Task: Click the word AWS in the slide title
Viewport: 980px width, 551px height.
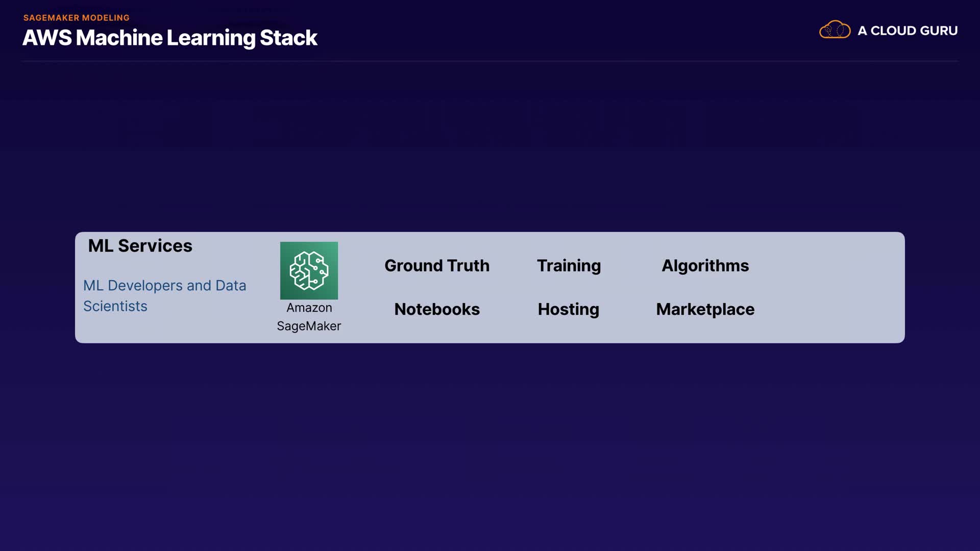Action: point(47,38)
